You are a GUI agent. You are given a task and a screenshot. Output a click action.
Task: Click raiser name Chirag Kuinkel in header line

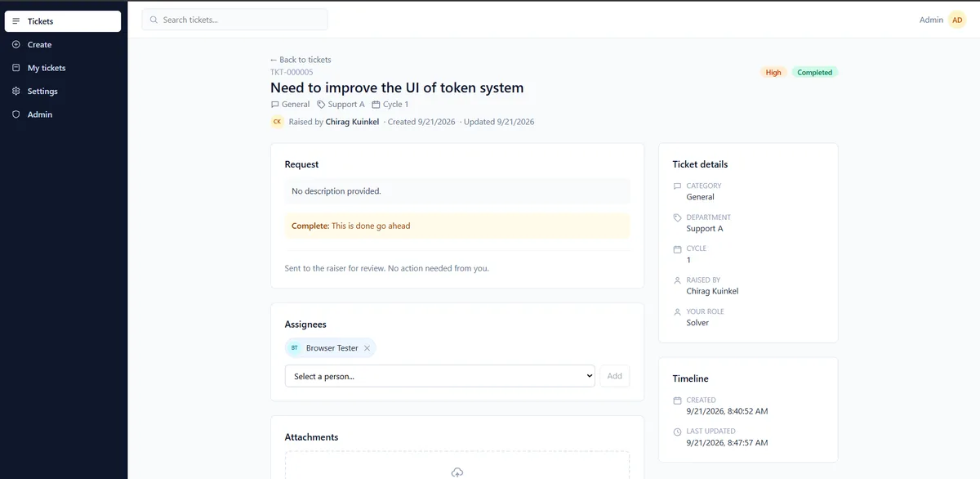[x=352, y=122]
